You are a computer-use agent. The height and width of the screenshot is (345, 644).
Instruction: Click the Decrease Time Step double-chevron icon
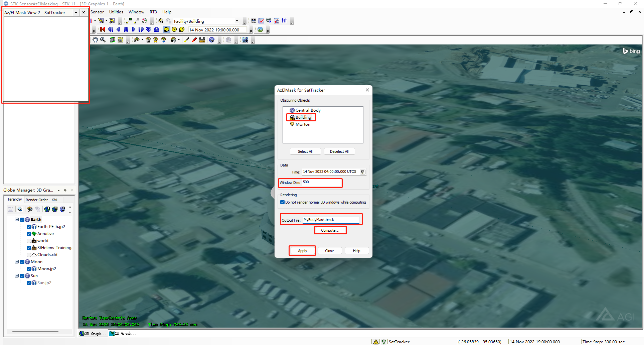149,29
